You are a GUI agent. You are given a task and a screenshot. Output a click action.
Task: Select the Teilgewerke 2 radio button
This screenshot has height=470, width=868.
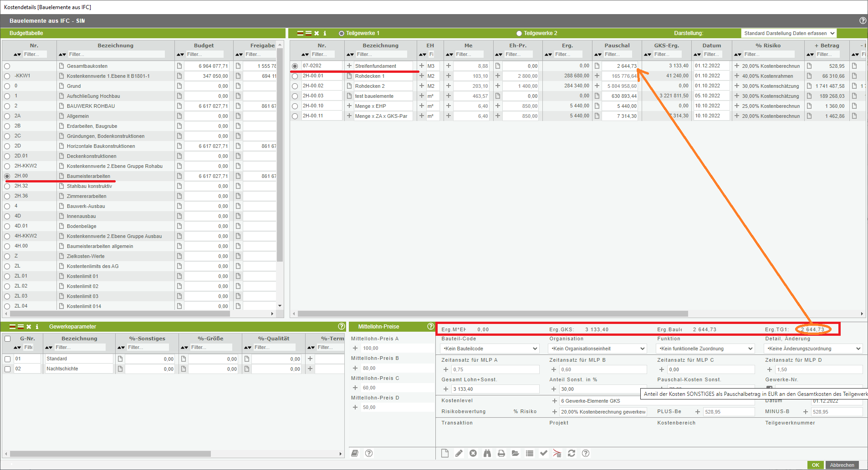[x=519, y=33]
